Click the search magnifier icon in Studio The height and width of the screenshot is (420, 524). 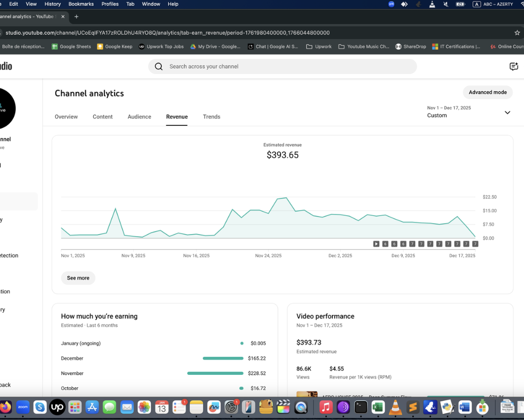(x=159, y=67)
